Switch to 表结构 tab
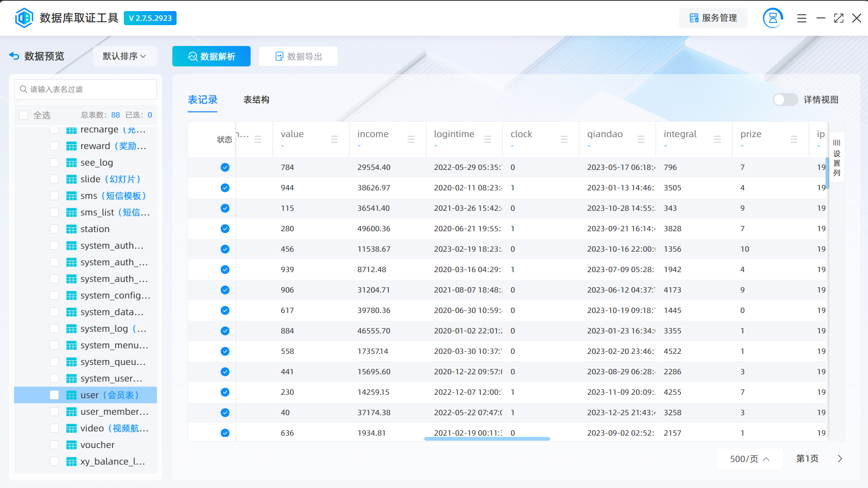The image size is (868, 488). (x=256, y=100)
